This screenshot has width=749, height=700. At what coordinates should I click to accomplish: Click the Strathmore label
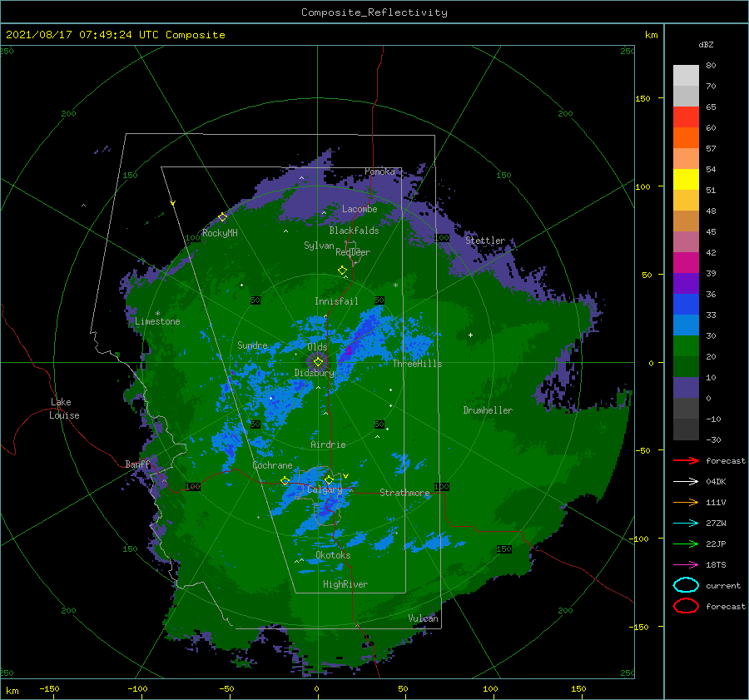[404, 493]
